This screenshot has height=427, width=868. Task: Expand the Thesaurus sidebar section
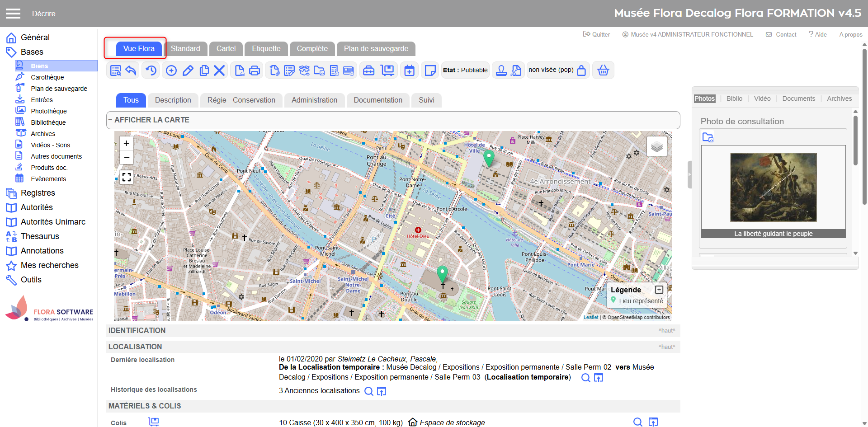coord(40,236)
